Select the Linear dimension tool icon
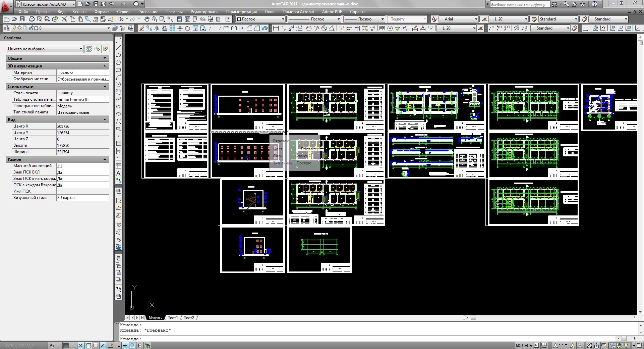644x349 pixels. [276, 28]
